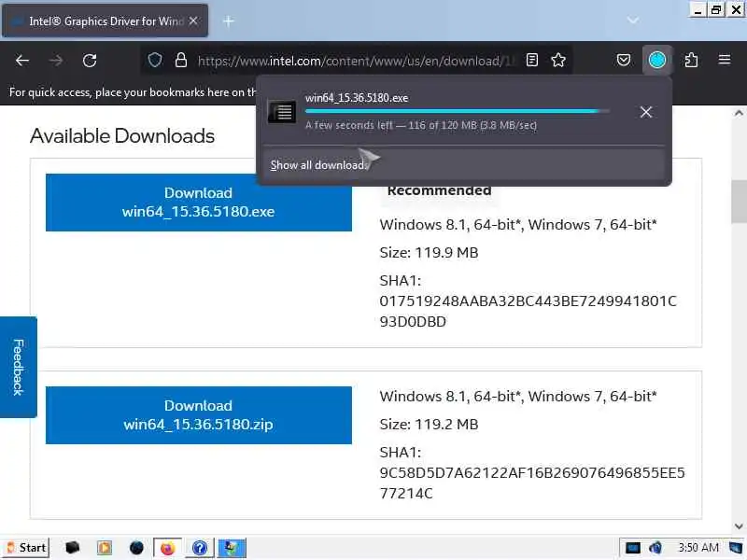
Task: Click the download progress bar
Action: coord(458,111)
